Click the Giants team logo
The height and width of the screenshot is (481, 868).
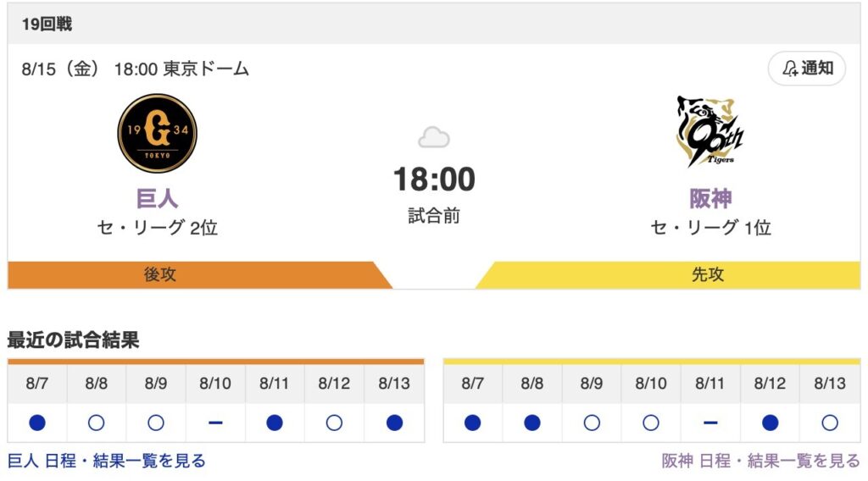[x=157, y=133]
